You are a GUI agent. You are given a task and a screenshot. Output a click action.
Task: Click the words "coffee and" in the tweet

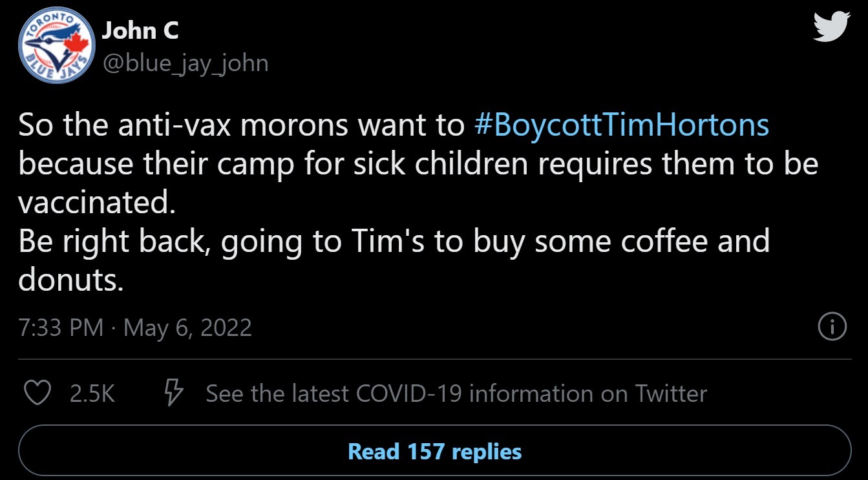695,241
